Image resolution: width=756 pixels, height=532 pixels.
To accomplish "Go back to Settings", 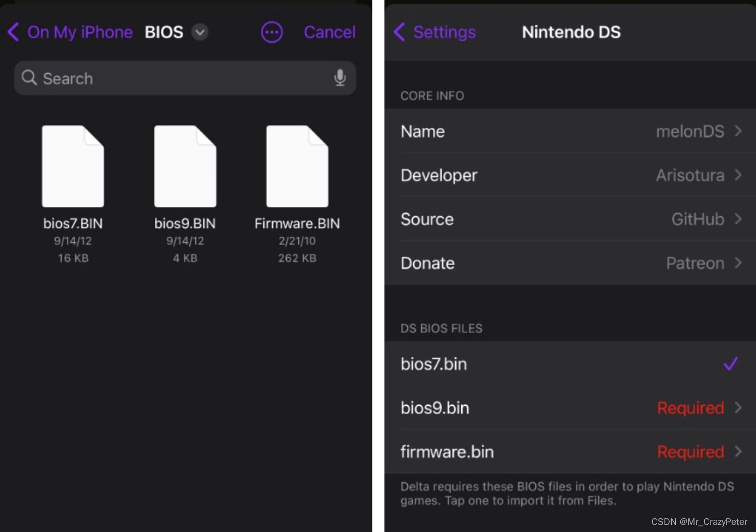I will [435, 32].
